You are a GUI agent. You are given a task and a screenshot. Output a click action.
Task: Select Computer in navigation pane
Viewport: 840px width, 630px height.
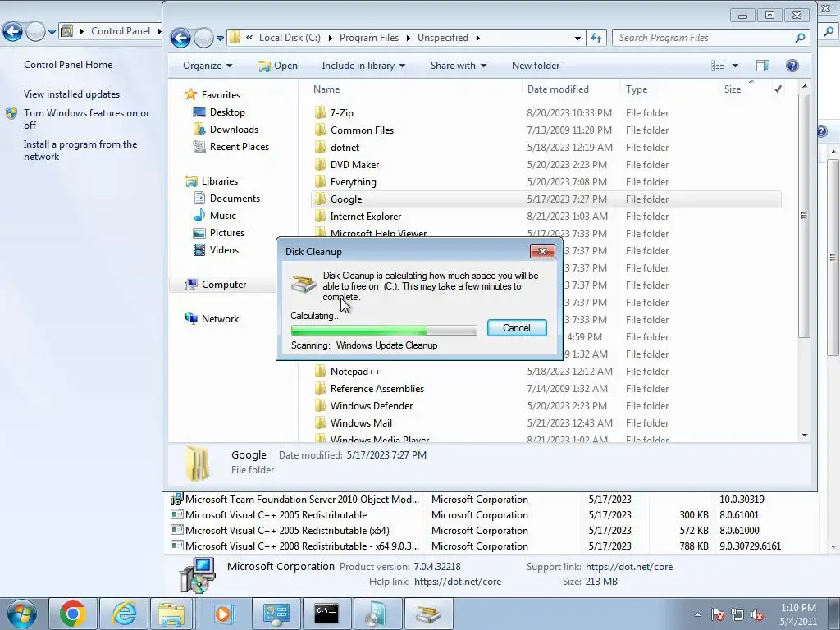pyautogui.click(x=223, y=285)
